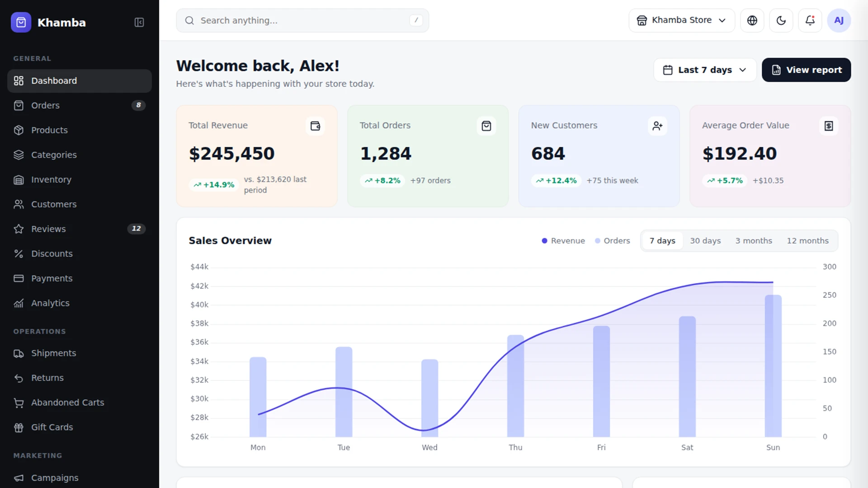868x488 pixels.
Task: Open Returns page
Action: 80,378
